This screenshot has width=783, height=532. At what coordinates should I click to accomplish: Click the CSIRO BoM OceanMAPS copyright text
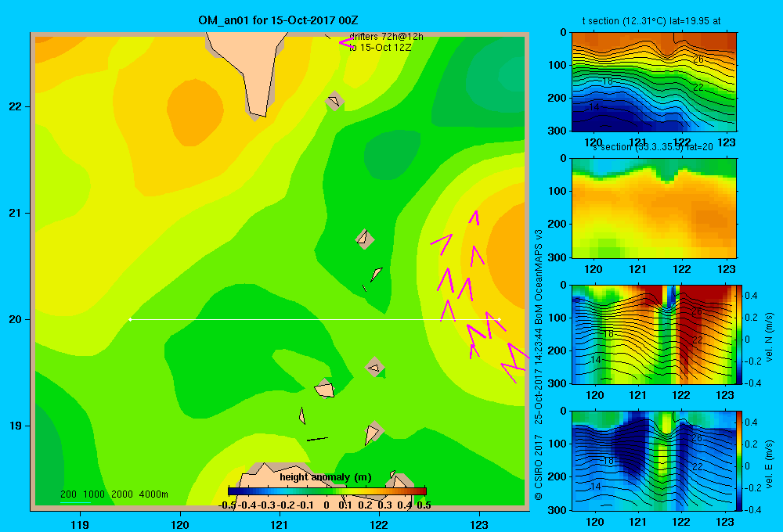point(539,365)
